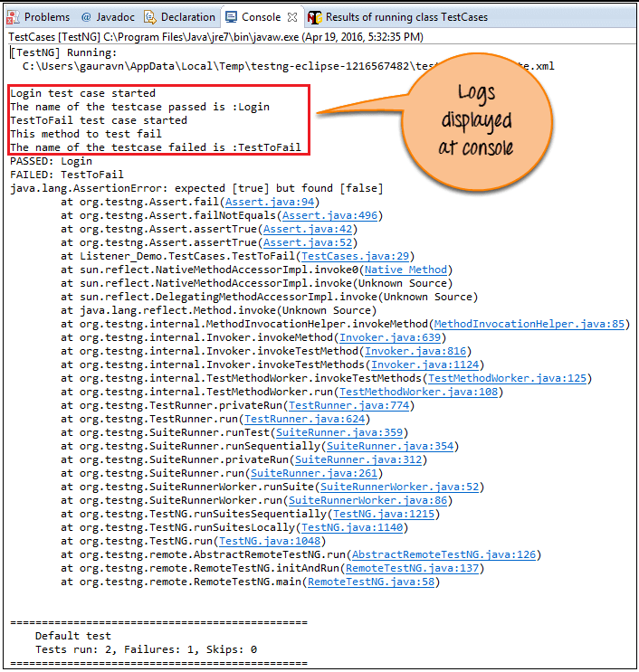
Task: Click the Console tab monitor icon
Action: (232, 17)
